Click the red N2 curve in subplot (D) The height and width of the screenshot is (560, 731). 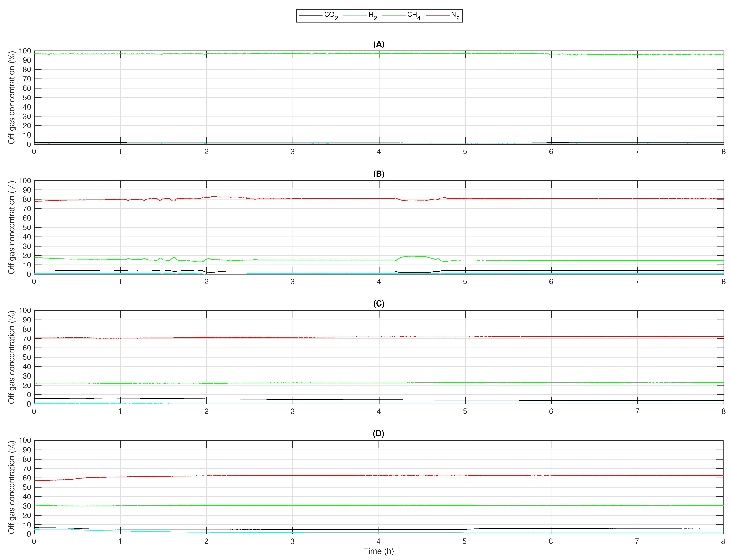pyautogui.click(x=333, y=475)
